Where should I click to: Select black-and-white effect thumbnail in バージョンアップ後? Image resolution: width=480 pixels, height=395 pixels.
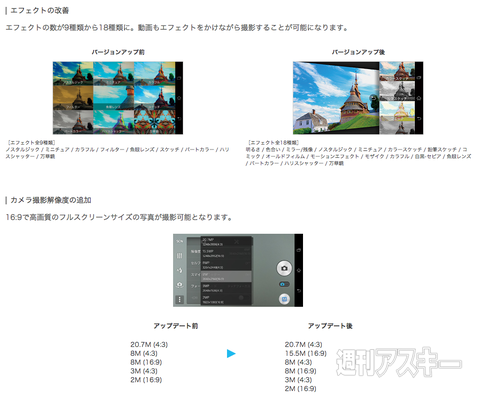(397, 90)
